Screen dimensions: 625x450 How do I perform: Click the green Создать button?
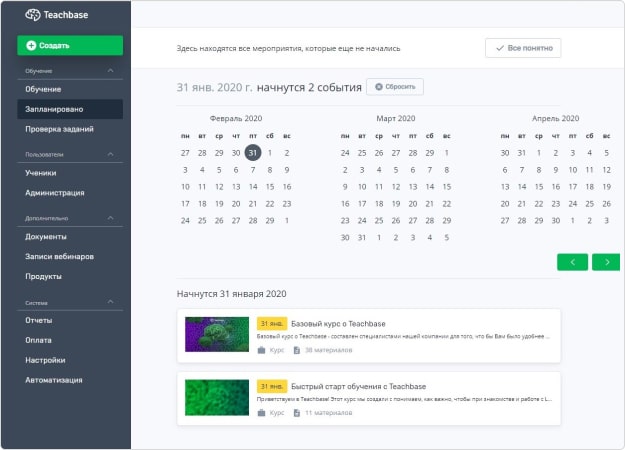tap(70, 45)
